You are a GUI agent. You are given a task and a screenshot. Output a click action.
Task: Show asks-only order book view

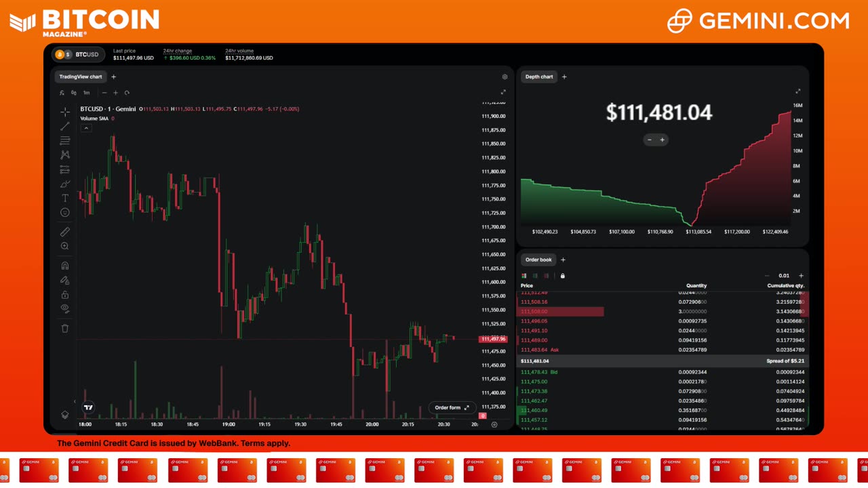pos(547,276)
